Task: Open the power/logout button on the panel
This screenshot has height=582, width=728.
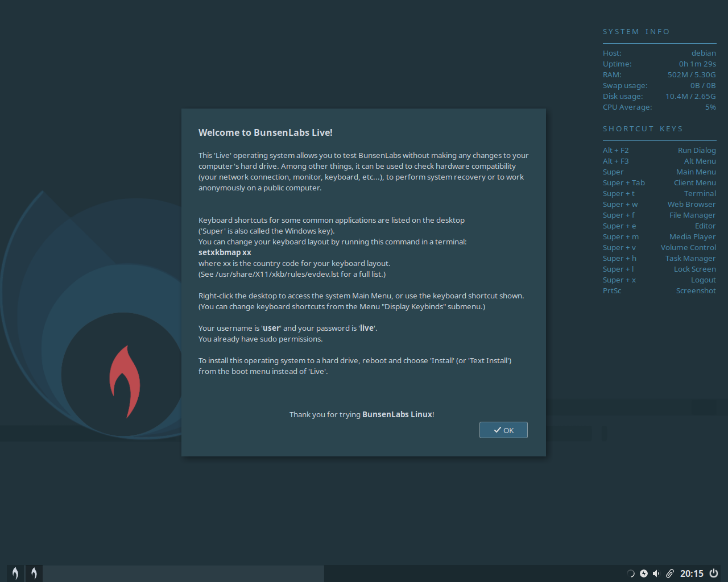Action: coord(714,573)
